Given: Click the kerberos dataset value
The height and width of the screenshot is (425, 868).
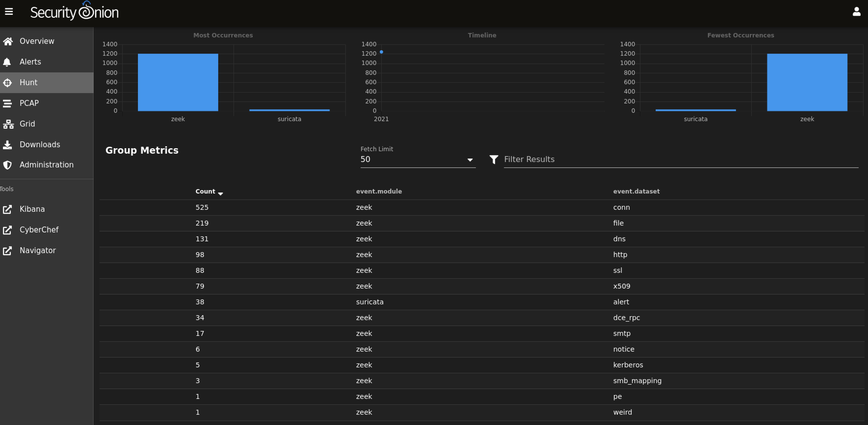Looking at the screenshot, I should (x=628, y=365).
